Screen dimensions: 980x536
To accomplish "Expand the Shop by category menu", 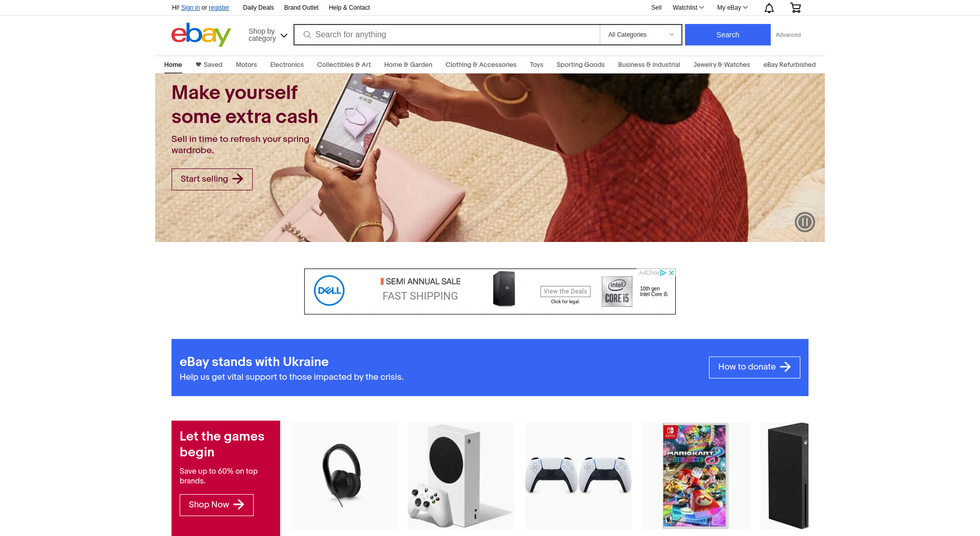I will coord(268,35).
